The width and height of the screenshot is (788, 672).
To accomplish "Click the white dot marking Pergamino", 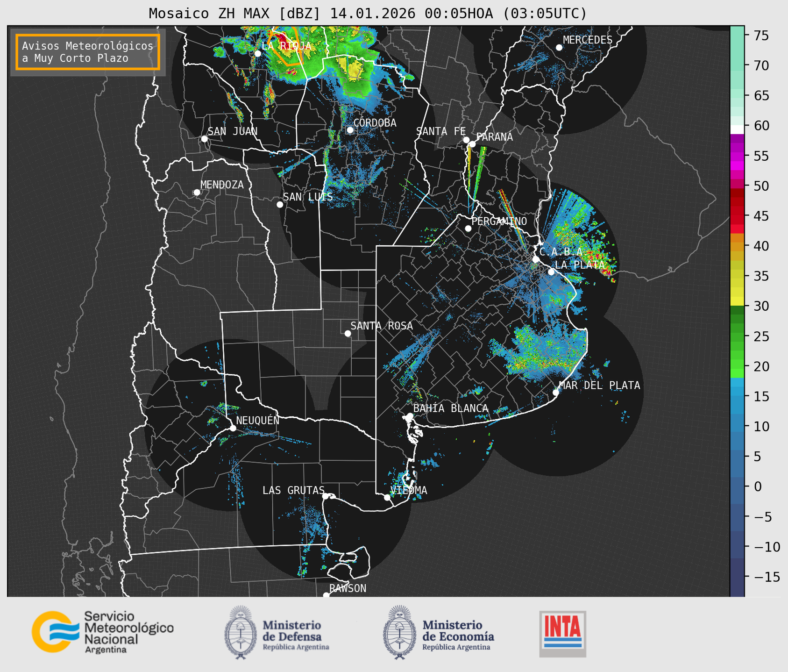I will (468, 229).
